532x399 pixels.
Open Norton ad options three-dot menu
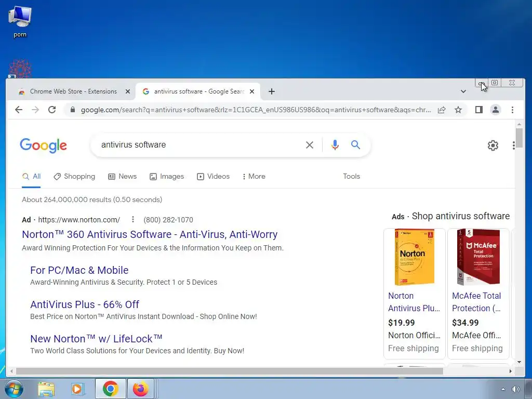click(x=133, y=220)
